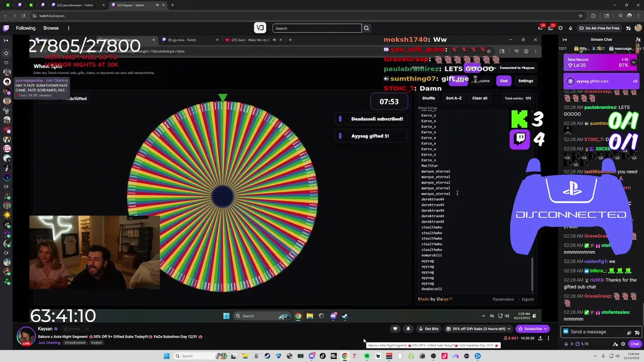Click ayysag gifted subs banner in chat
The image size is (644, 362).
coord(602,81)
